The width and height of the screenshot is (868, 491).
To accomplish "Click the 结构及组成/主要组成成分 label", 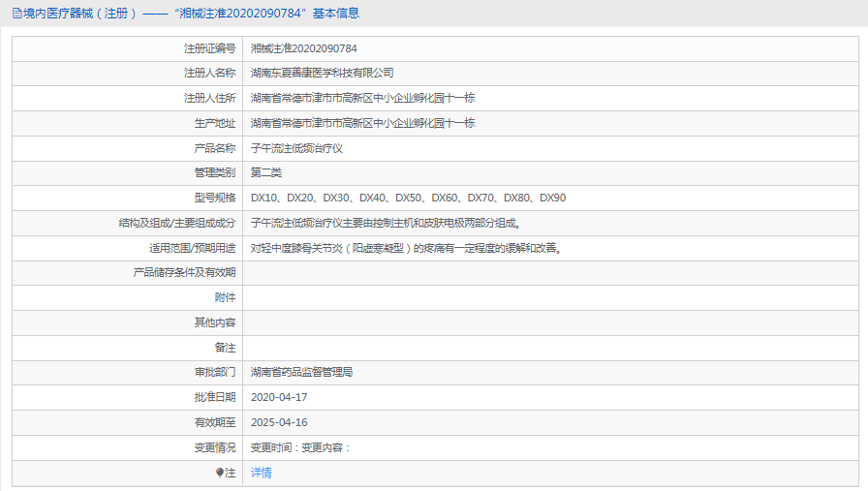I will click(177, 223).
